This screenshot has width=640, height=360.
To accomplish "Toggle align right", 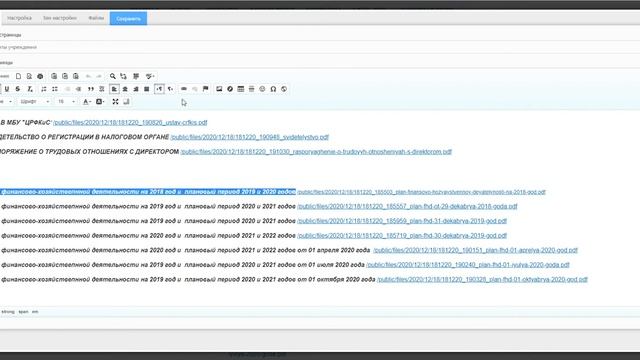I will (136, 89).
